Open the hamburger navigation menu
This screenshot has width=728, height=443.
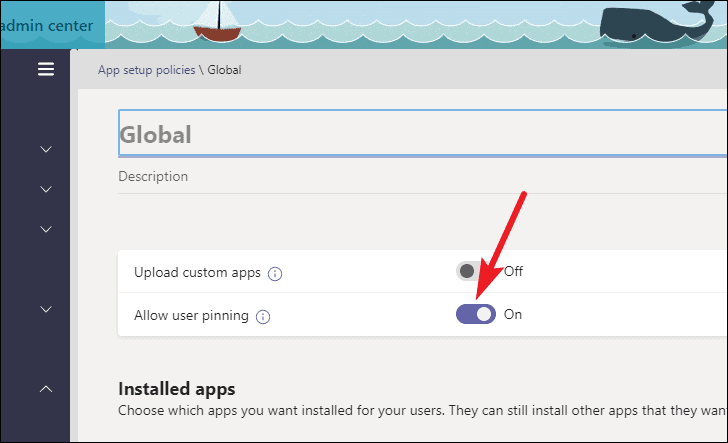[45, 70]
